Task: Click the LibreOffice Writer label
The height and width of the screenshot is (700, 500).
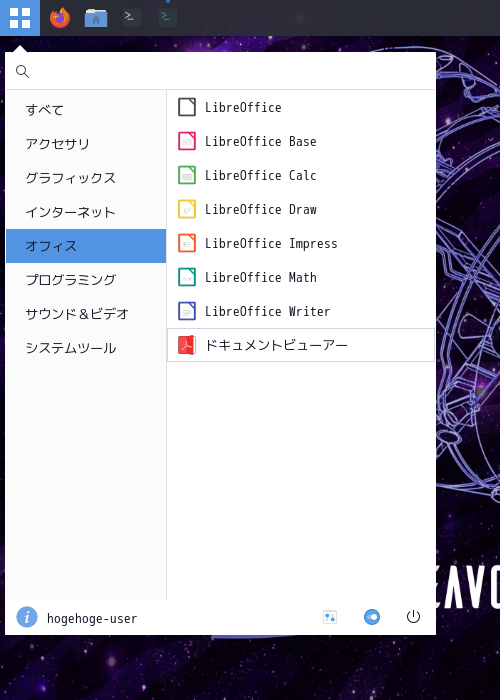Action: [x=267, y=311]
